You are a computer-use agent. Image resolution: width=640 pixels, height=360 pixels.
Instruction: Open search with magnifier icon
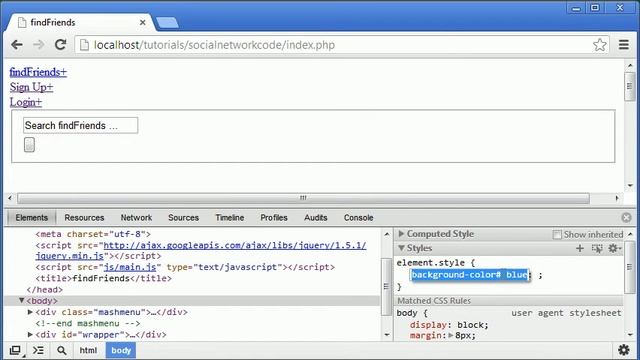pyautogui.click(x=62, y=350)
